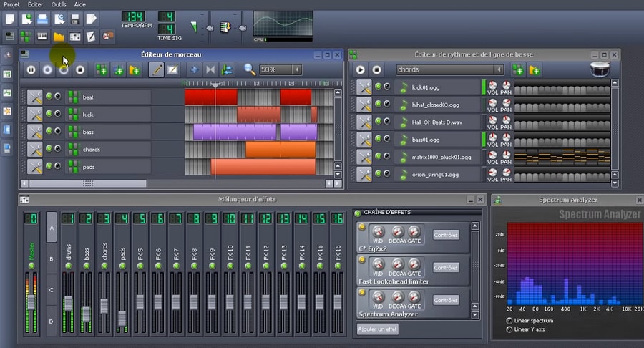The height and width of the screenshot is (348, 644).
Task: Open the instrument plugins sidebar tab
Action: (x=7, y=55)
